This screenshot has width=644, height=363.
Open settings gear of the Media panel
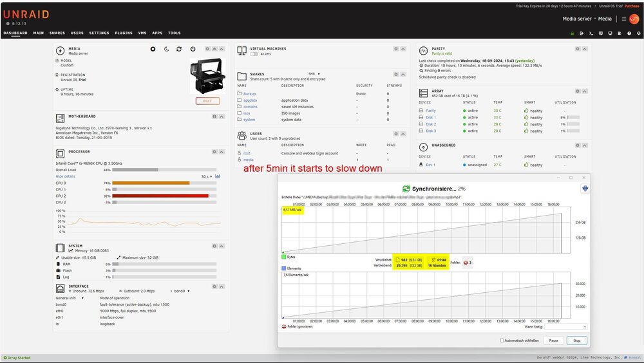207,49
